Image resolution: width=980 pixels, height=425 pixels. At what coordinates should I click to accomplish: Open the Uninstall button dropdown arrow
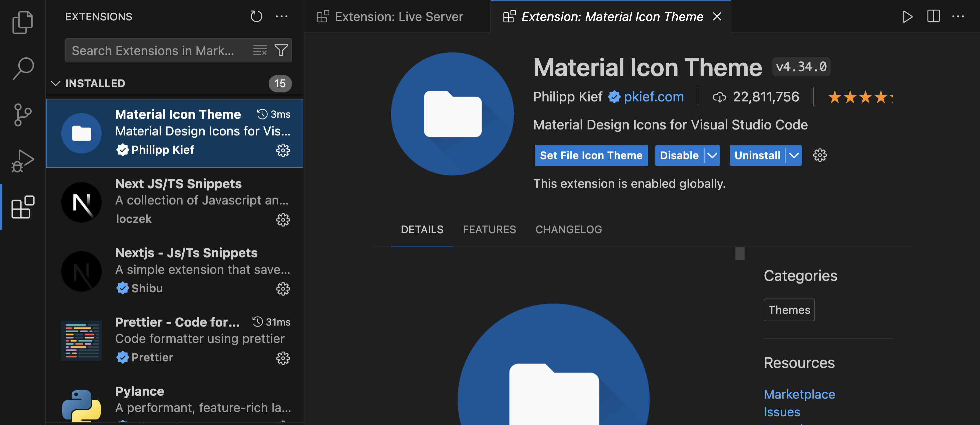[794, 155]
